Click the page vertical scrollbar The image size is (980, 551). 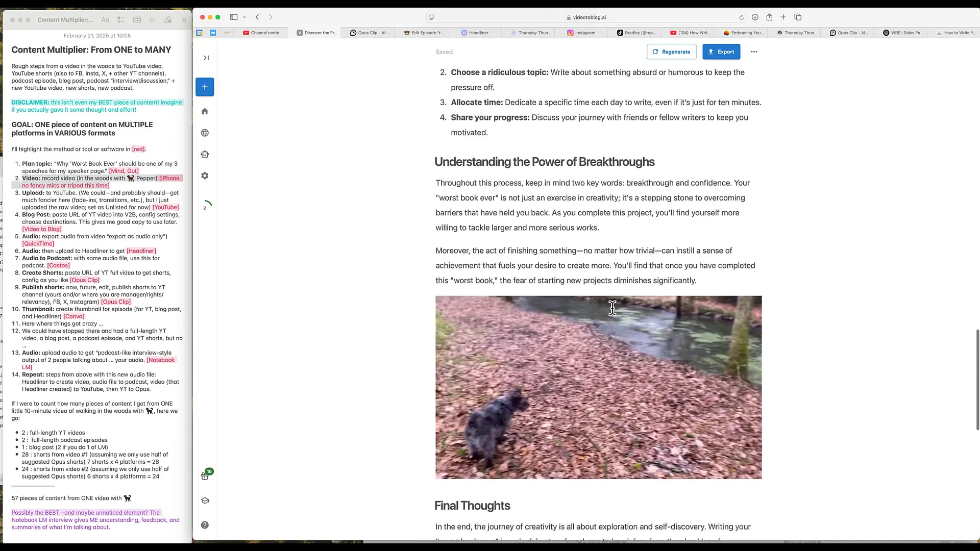coord(977,380)
